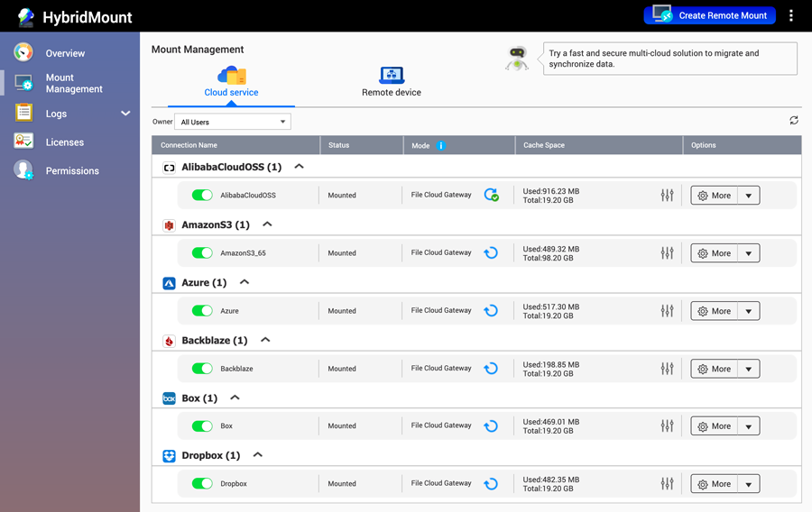Open cache settings sliders for Azure
Screen dimensions: 812x512
pyautogui.click(x=667, y=311)
